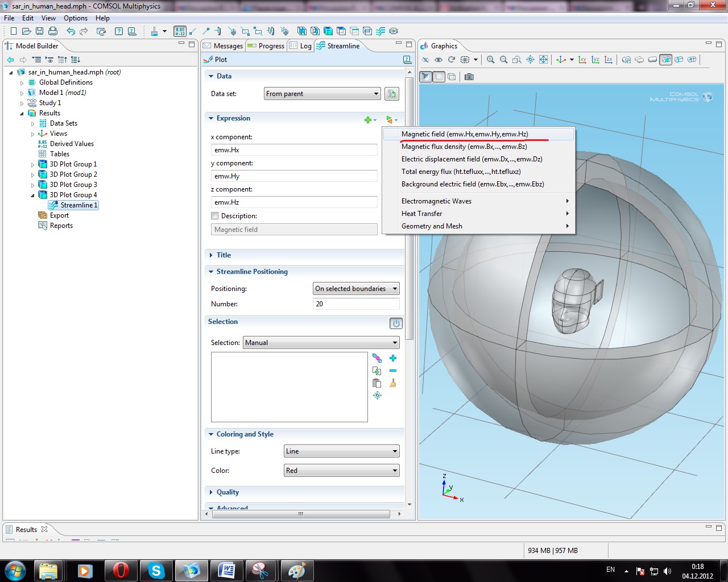This screenshot has height=582, width=728.
Task: Click the Evaluate 8.85e-12 numeric icon
Action: click(180, 31)
